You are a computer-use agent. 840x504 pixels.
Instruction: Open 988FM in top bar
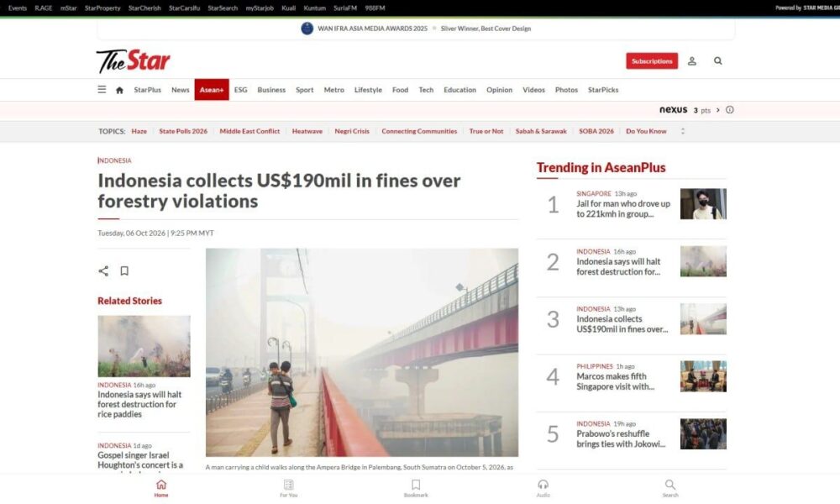coord(375,8)
